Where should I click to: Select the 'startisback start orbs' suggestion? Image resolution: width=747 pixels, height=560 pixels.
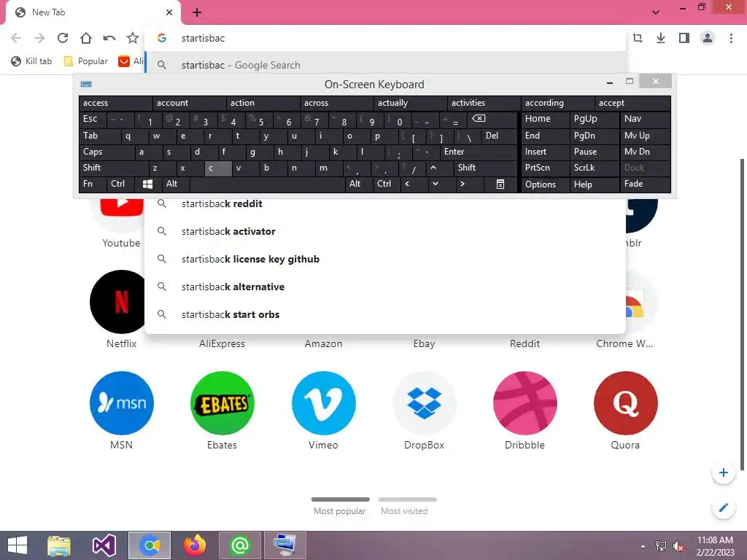385,314
